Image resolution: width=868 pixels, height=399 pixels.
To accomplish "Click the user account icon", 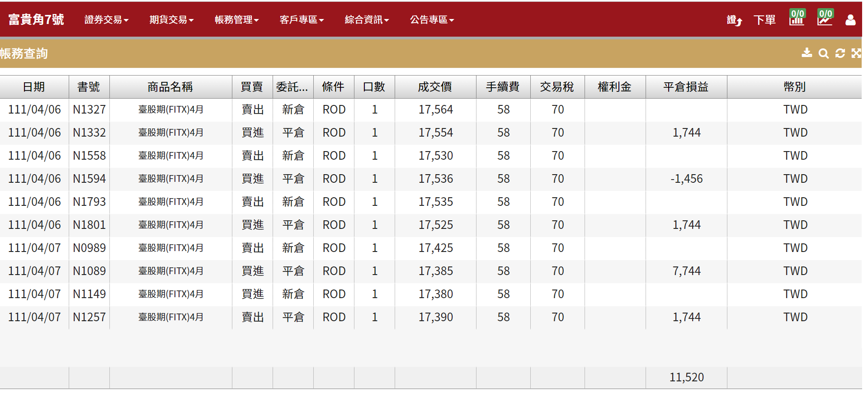I will pyautogui.click(x=850, y=19).
